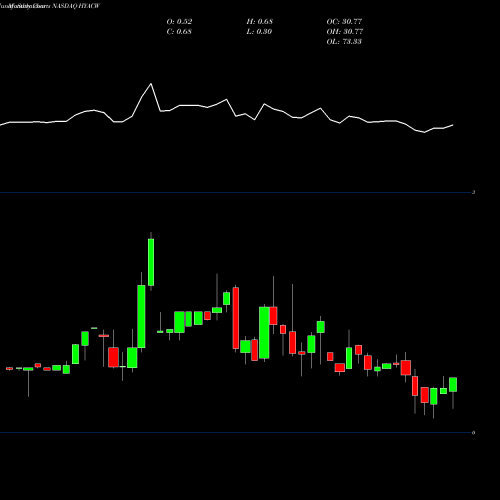The width and height of the screenshot is (500, 500).
Task: Click the OL: 73.33 reading
Action: tap(344, 42)
